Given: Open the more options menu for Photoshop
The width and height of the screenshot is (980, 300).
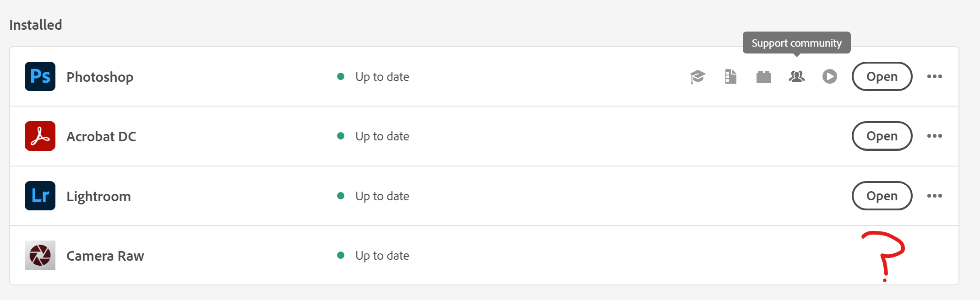Looking at the screenshot, I should [x=935, y=76].
